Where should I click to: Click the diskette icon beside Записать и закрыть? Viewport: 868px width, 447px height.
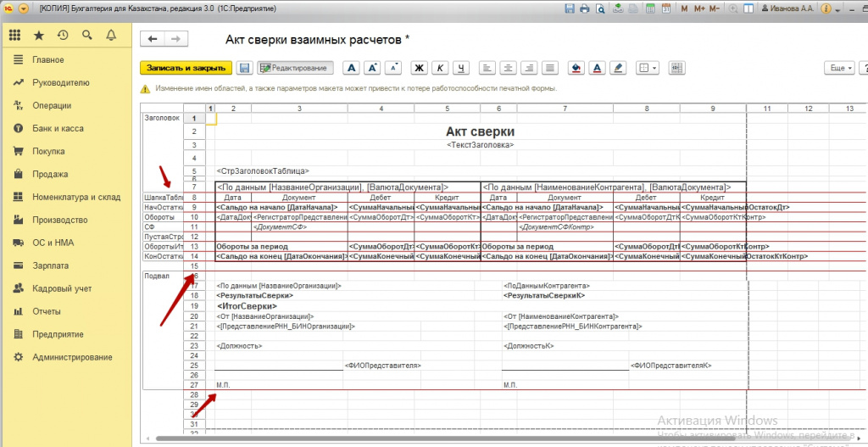pyautogui.click(x=244, y=68)
